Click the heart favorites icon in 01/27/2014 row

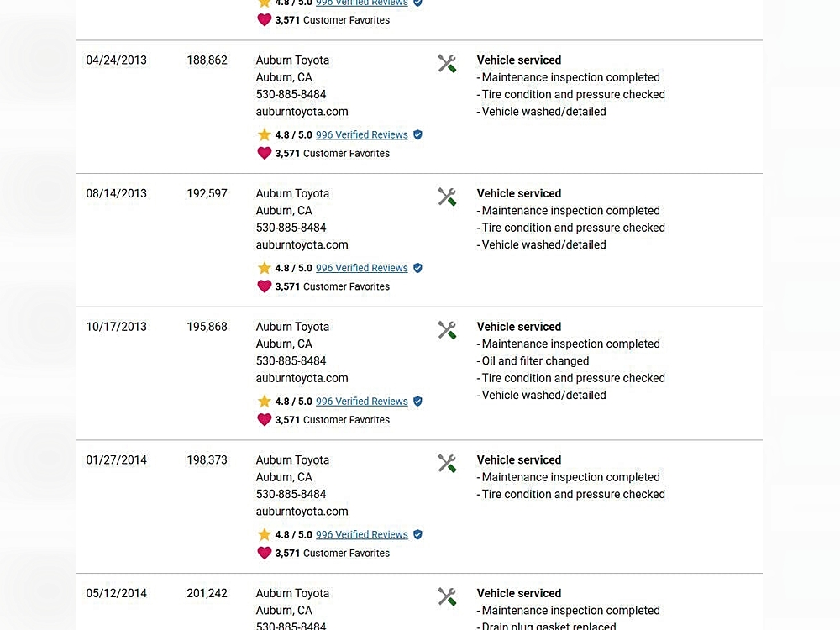click(x=265, y=553)
